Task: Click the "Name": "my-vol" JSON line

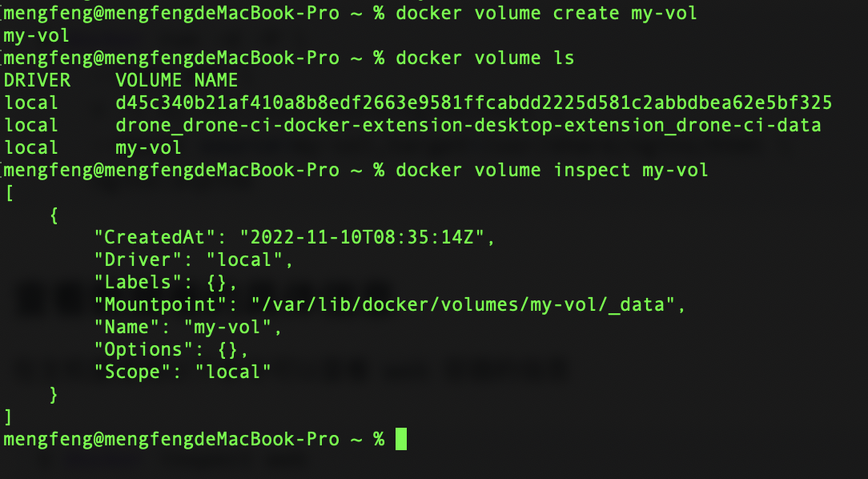Action: coord(188,327)
